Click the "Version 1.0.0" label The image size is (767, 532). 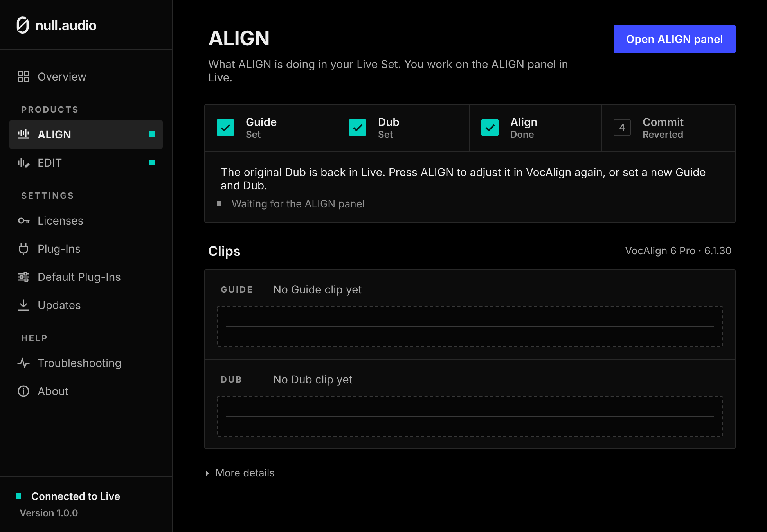click(49, 513)
